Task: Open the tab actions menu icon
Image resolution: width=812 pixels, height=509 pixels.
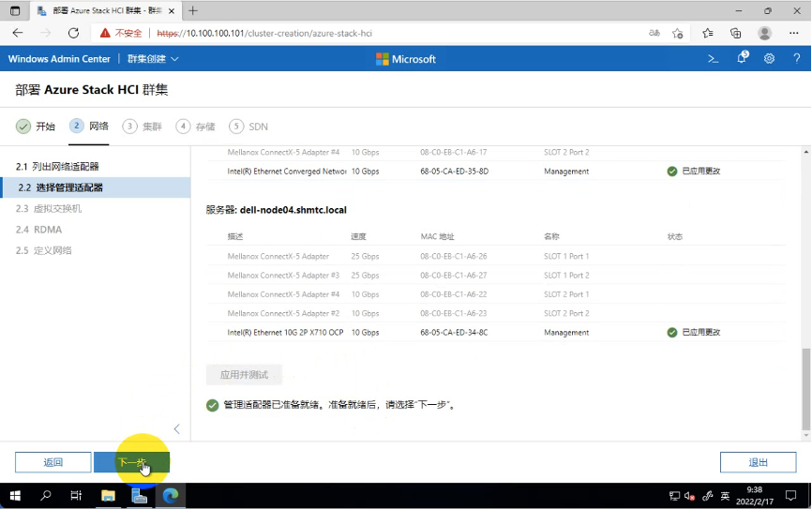Action: tap(15, 10)
